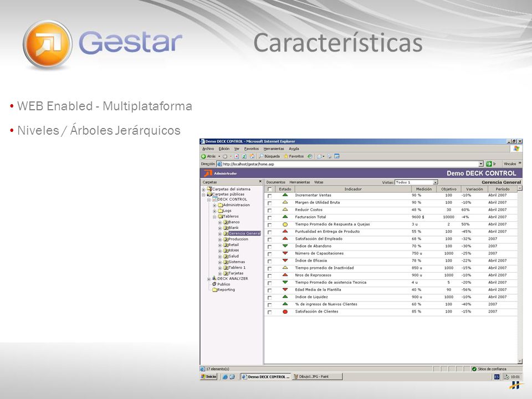Click the DECK ANALYZER tree icon
Screen dimensions: 532x399
point(214,279)
